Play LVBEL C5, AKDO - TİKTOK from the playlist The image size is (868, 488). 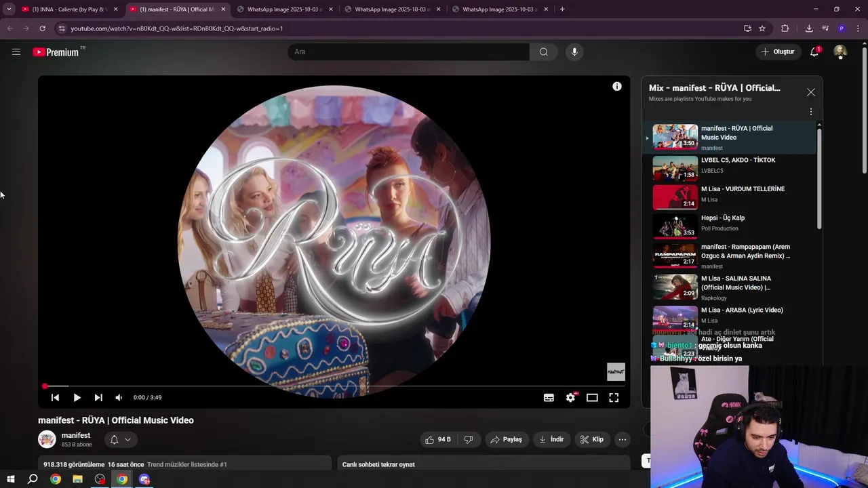729,168
